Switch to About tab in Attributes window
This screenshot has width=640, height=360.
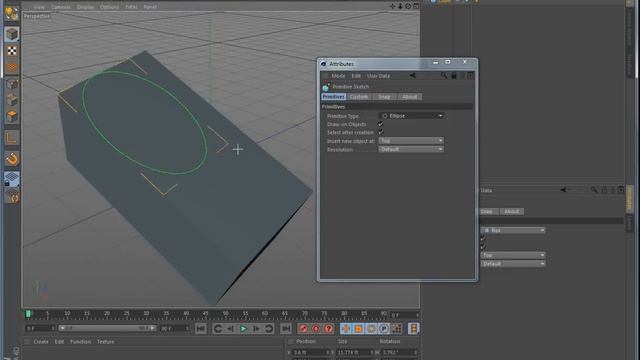coord(409,97)
